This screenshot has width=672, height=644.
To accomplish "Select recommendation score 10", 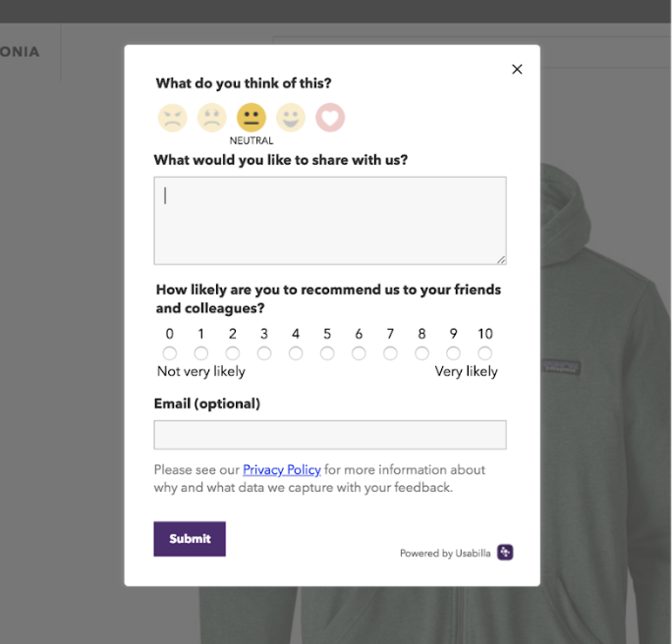I will click(485, 353).
